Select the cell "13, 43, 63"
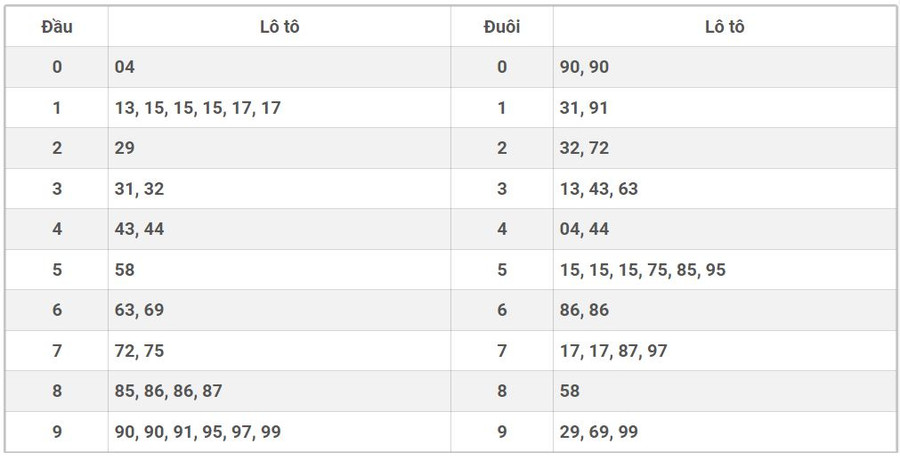Image resolution: width=900 pixels, height=459 pixels. (x=599, y=189)
